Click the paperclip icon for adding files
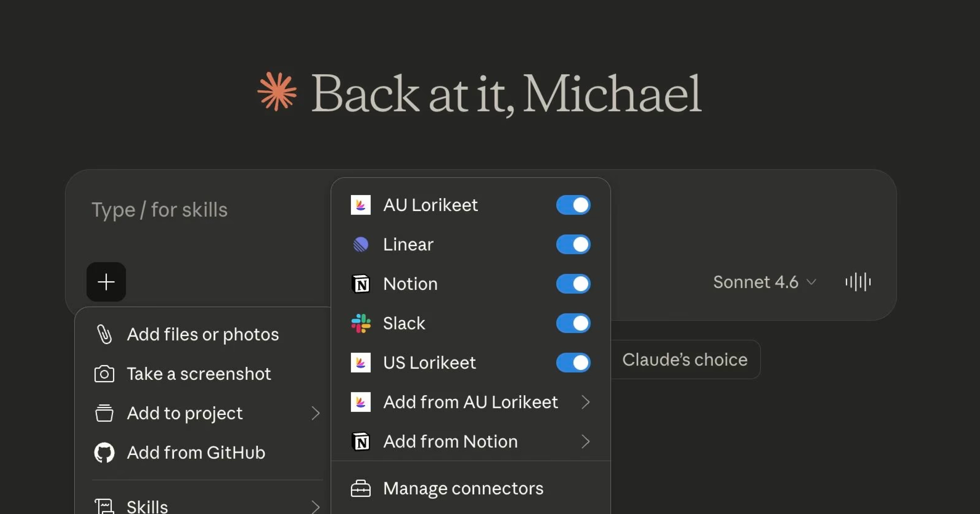The width and height of the screenshot is (980, 514). click(104, 334)
